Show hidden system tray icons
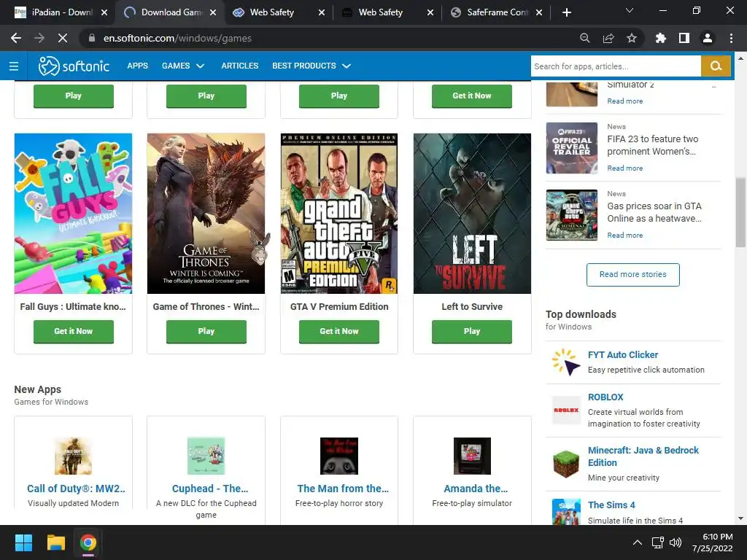The image size is (747, 560). [638, 542]
